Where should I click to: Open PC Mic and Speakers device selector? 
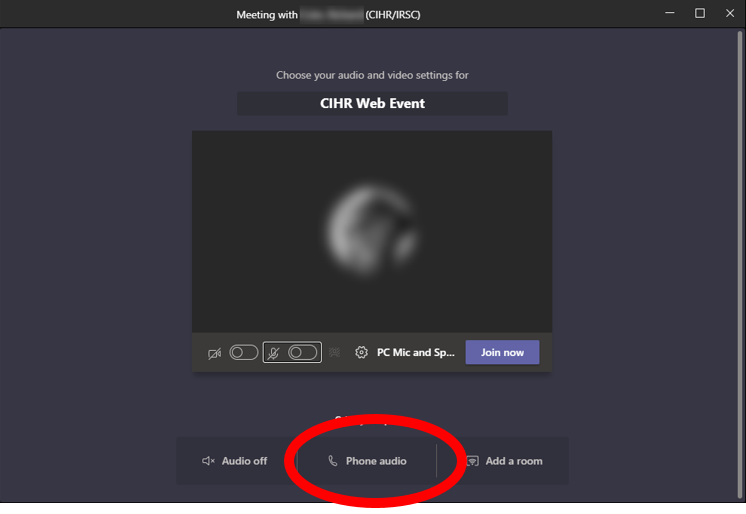[415, 353]
